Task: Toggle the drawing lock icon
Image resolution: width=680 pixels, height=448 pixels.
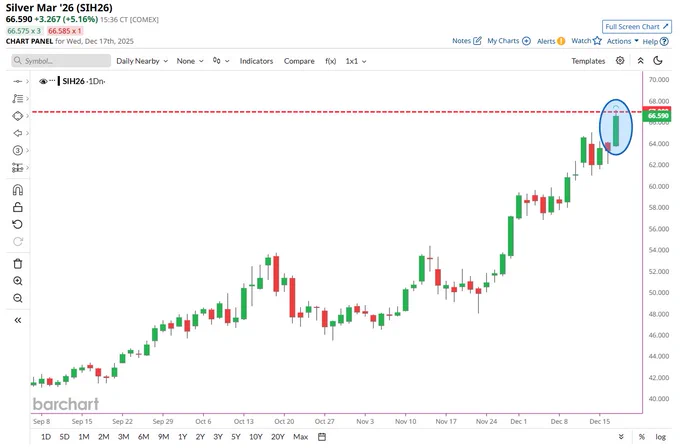Action: point(18,207)
